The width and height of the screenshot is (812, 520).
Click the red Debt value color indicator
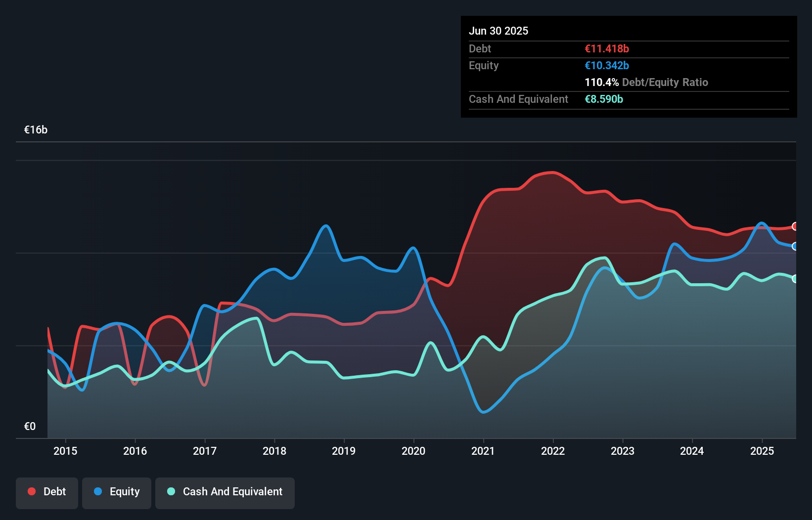[x=606, y=48]
